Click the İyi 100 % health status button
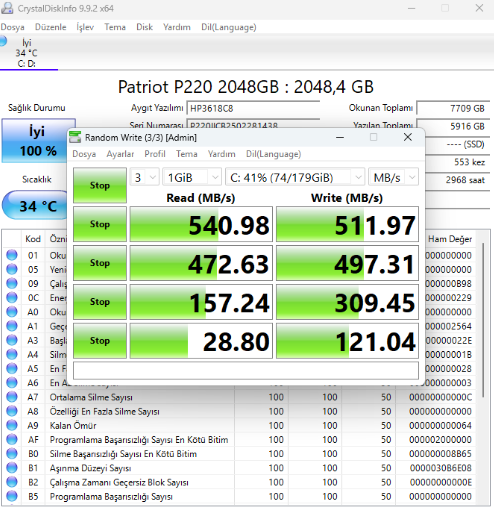This screenshot has width=494, height=511. (38, 141)
